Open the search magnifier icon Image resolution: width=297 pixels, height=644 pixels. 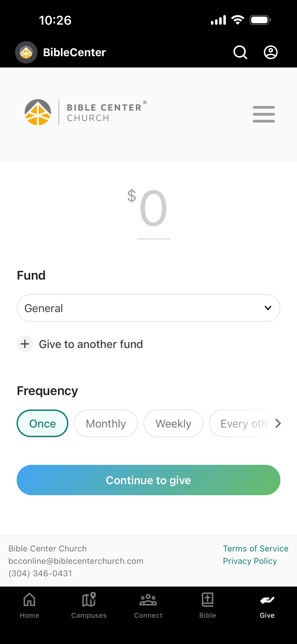(x=240, y=52)
